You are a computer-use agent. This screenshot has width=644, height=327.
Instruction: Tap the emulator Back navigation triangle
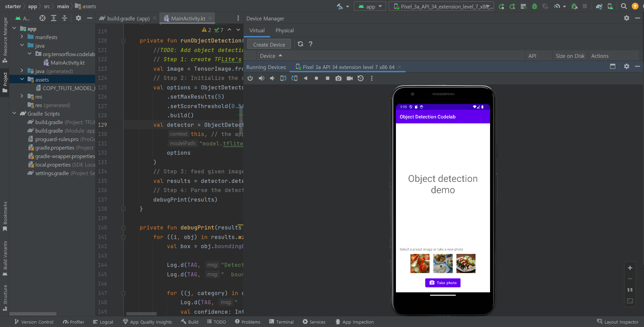click(306, 79)
